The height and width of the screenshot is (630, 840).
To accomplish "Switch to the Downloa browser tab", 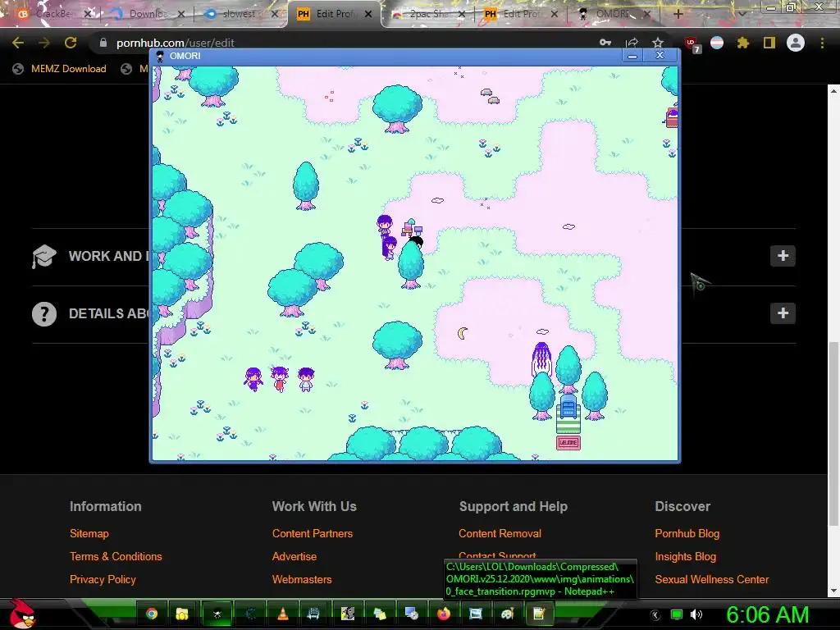I will click(146, 14).
